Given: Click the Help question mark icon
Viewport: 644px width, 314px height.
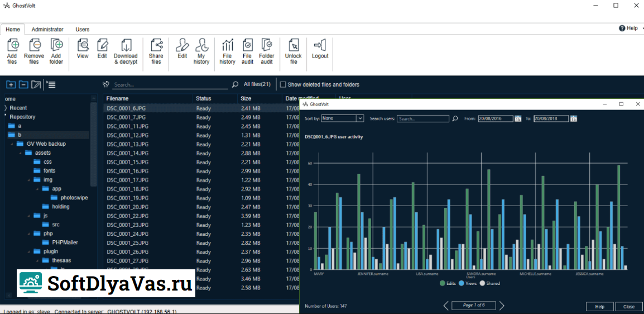Looking at the screenshot, I should (622, 28).
